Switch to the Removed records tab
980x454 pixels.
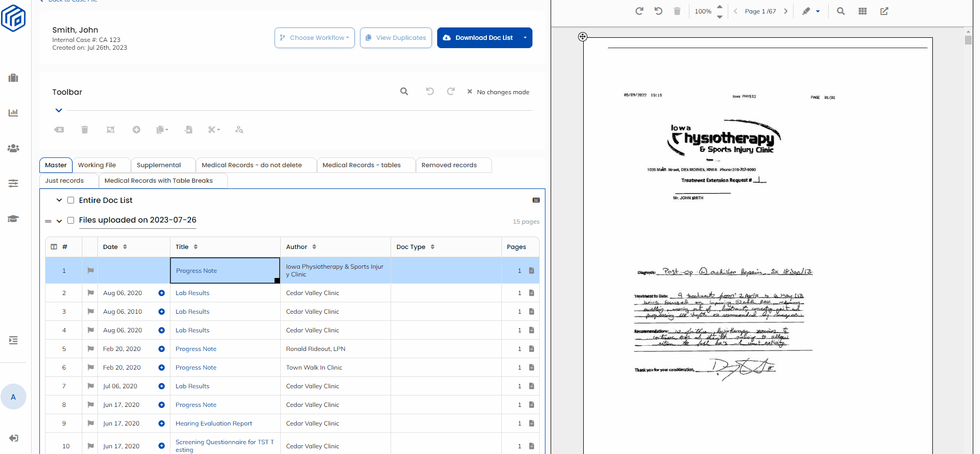(x=453, y=165)
